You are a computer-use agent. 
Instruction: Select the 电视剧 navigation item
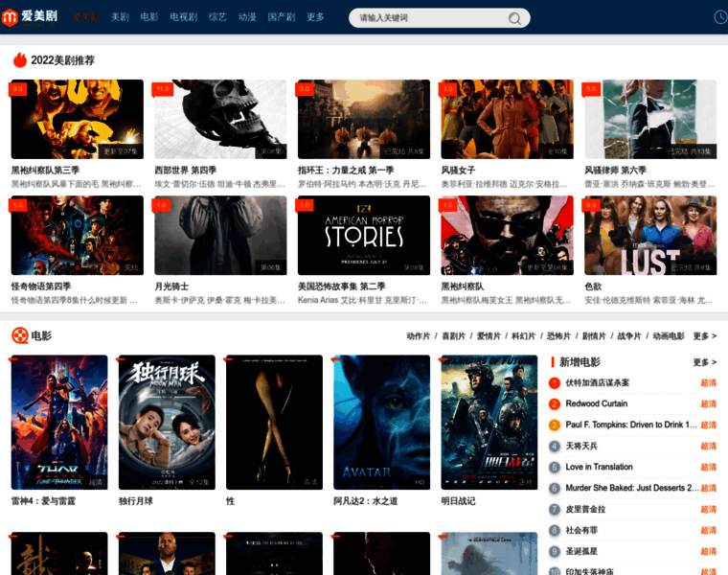point(183,17)
